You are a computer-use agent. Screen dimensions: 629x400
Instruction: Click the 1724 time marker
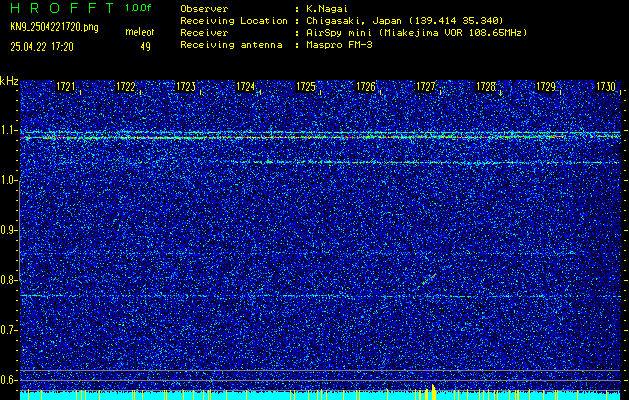click(x=246, y=87)
